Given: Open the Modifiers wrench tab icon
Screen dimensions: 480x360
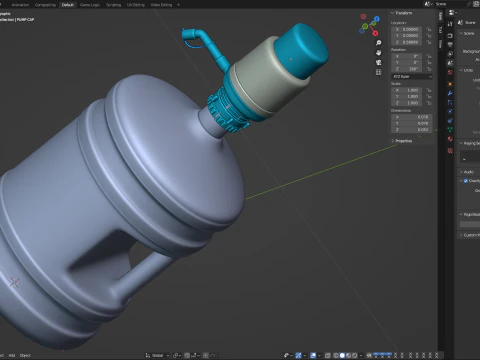Looking at the screenshot, I should coord(450,93).
